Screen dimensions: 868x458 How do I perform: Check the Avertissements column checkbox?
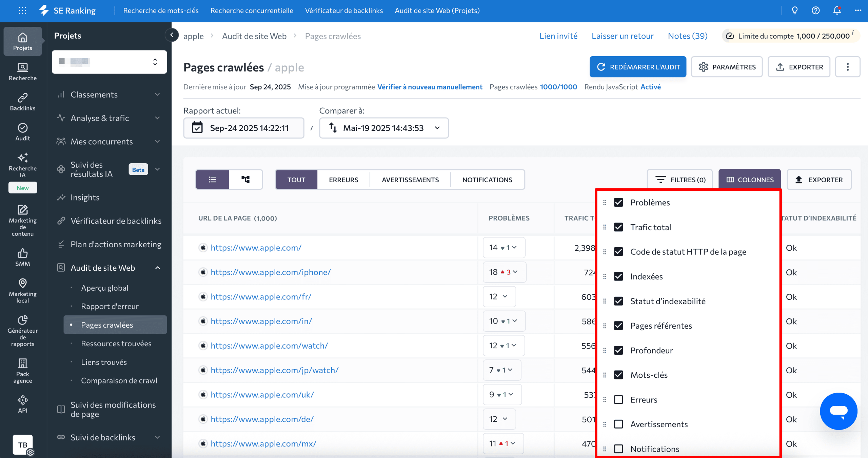click(x=618, y=424)
